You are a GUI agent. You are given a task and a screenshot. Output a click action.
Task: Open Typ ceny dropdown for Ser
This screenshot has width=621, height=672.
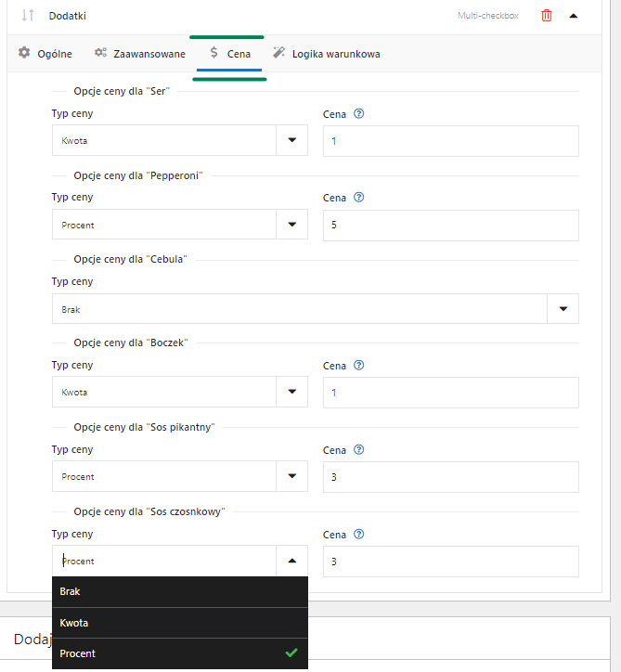(x=180, y=140)
